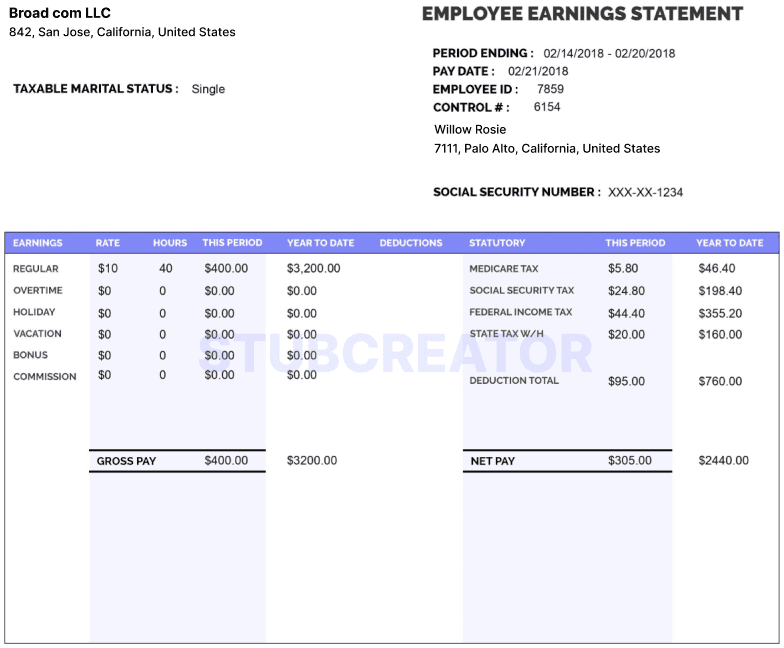
Task: Select the Employee ID value 7859
Action: pos(550,89)
